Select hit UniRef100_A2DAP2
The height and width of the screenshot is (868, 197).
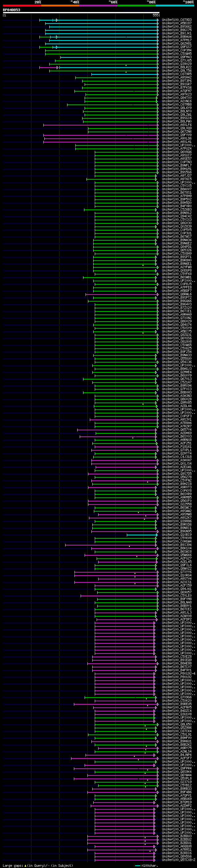click(x=176, y=806)
